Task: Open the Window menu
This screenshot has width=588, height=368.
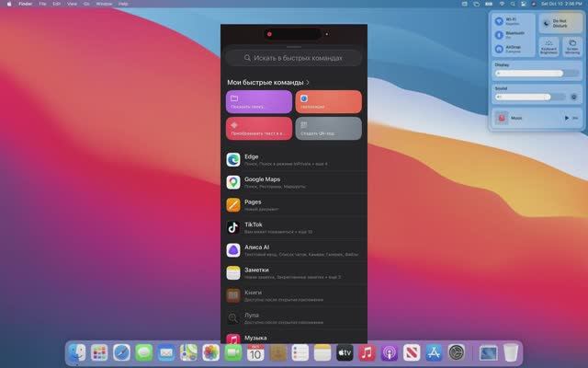Action: (104, 4)
